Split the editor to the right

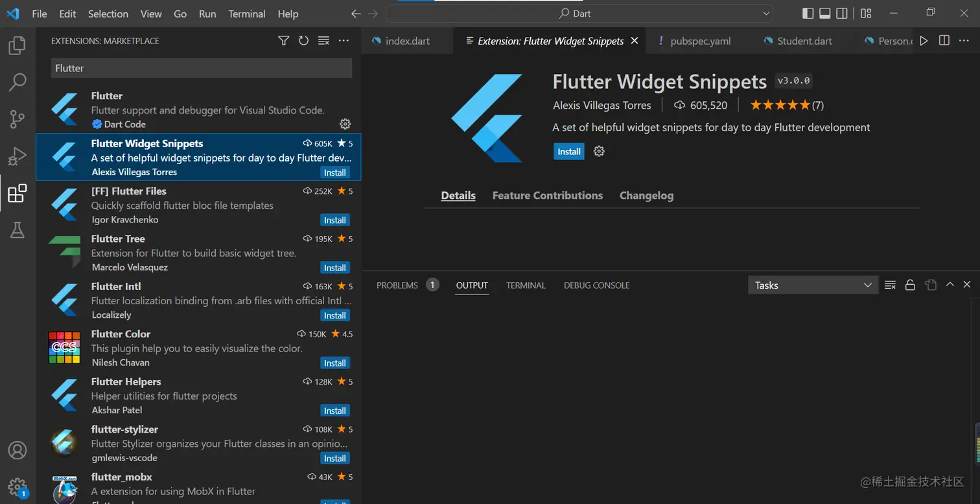click(x=944, y=41)
